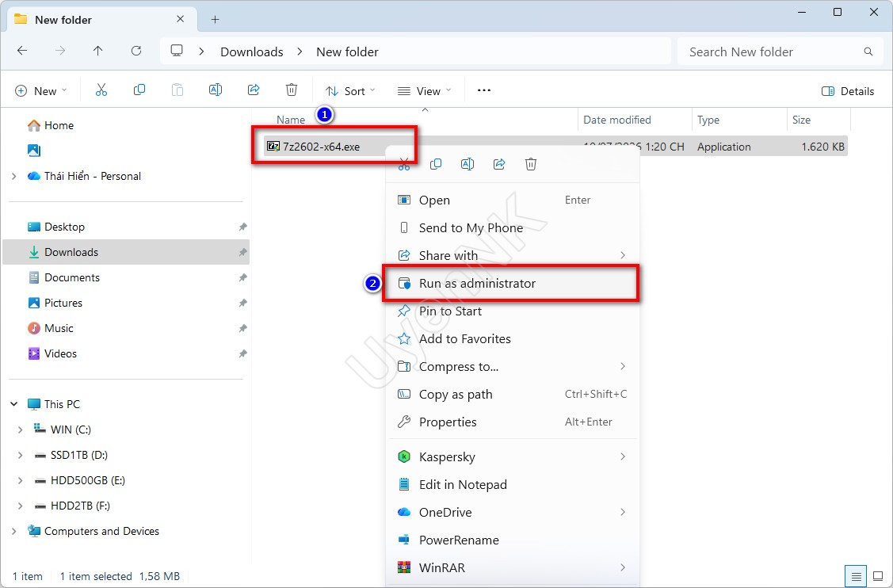Go up one folder level

(x=98, y=51)
